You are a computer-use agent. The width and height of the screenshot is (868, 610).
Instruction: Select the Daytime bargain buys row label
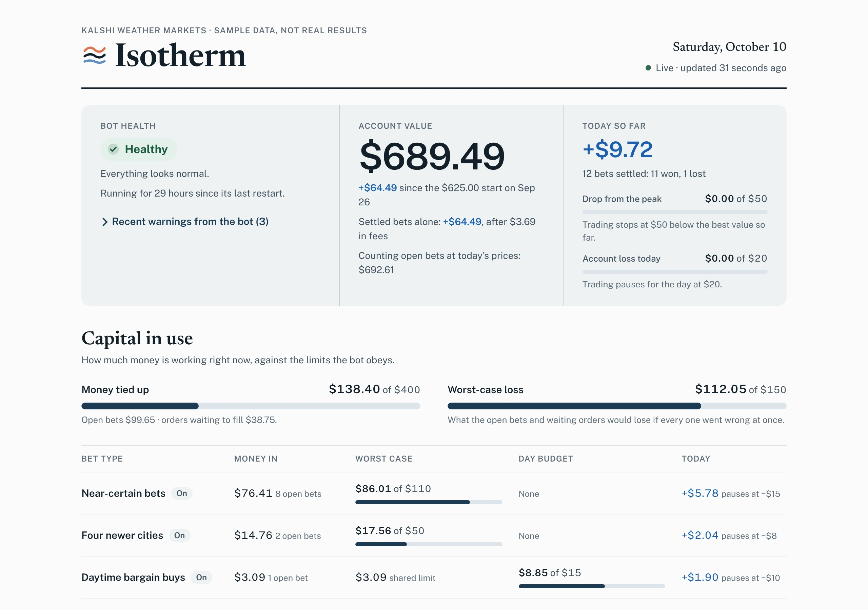click(x=133, y=577)
